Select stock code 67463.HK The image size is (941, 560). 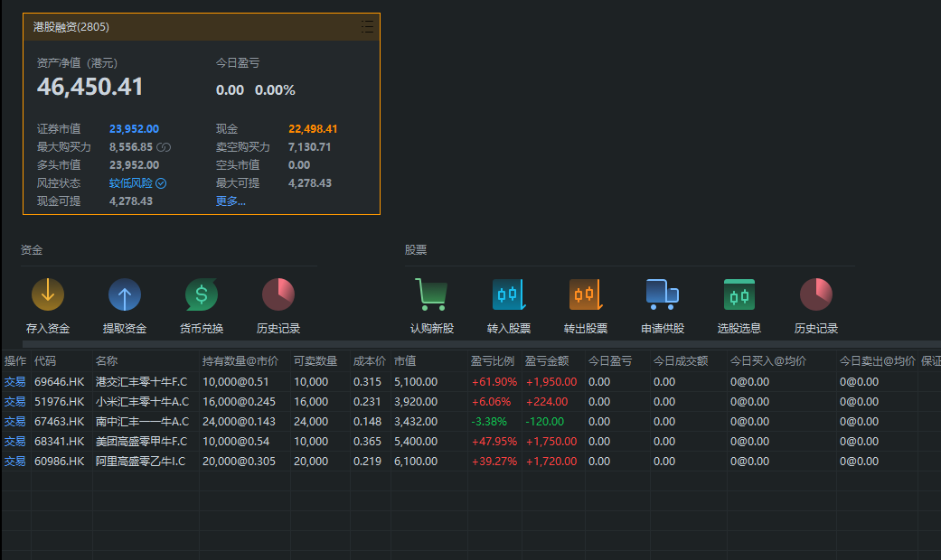tap(60, 422)
